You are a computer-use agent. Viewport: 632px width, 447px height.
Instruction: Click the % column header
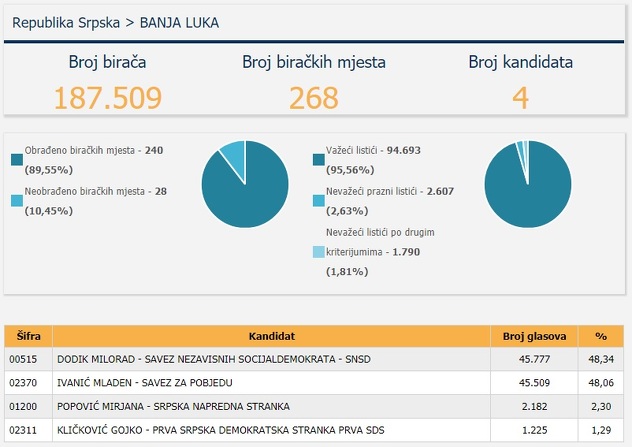pos(600,337)
